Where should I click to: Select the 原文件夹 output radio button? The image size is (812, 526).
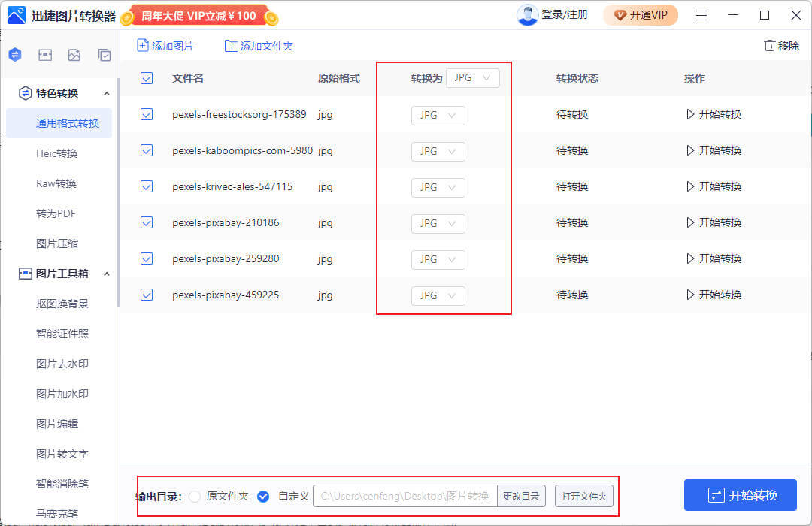194,496
